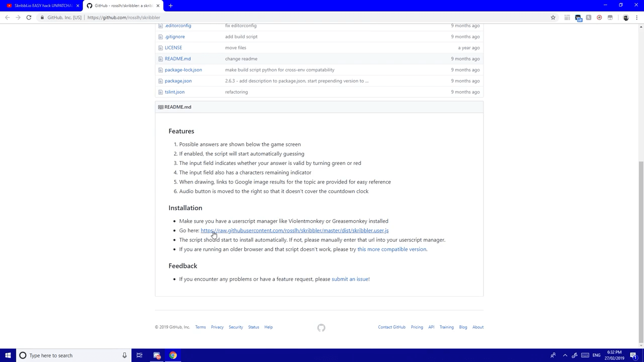Open the tslint.json file
644x362 pixels.
(175, 92)
